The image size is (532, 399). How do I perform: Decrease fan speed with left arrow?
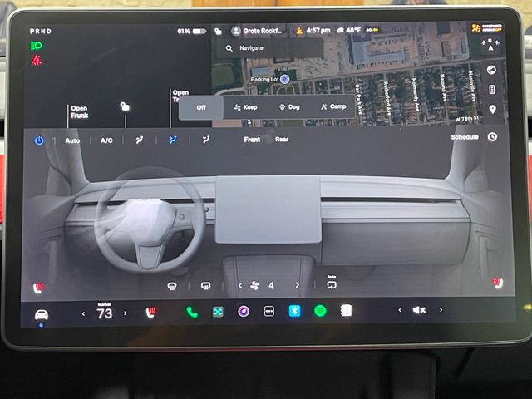point(240,286)
